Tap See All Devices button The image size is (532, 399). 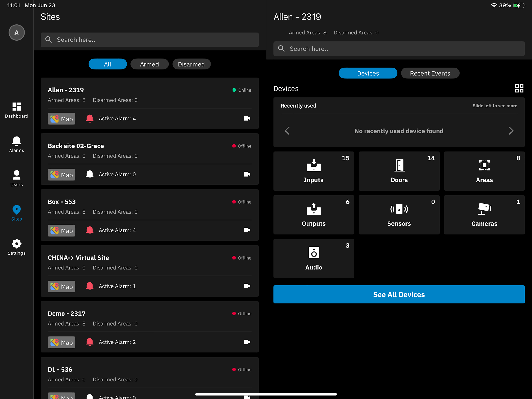coord(399,294)
